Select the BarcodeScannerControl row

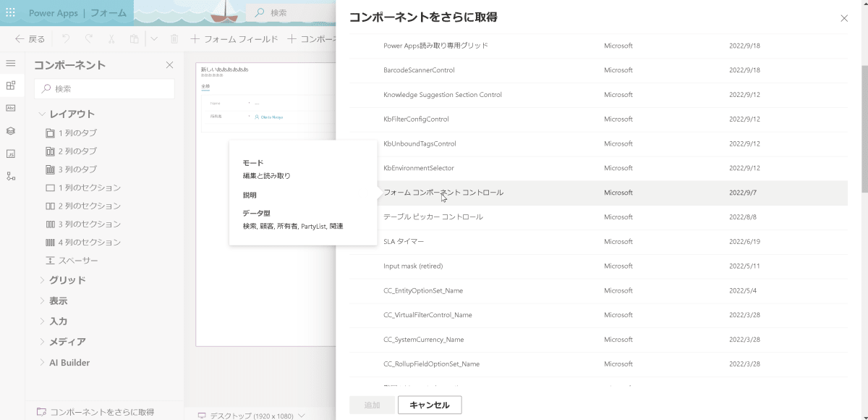598,70
